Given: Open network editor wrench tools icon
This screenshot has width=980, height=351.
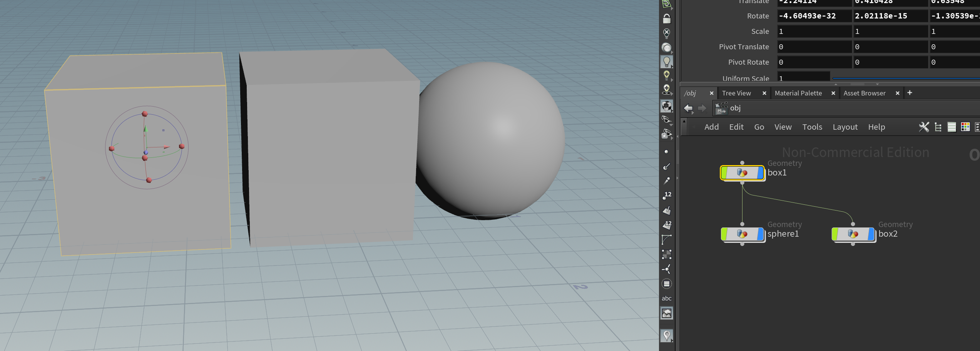Looking at the screenshot, I should (924, 127).
